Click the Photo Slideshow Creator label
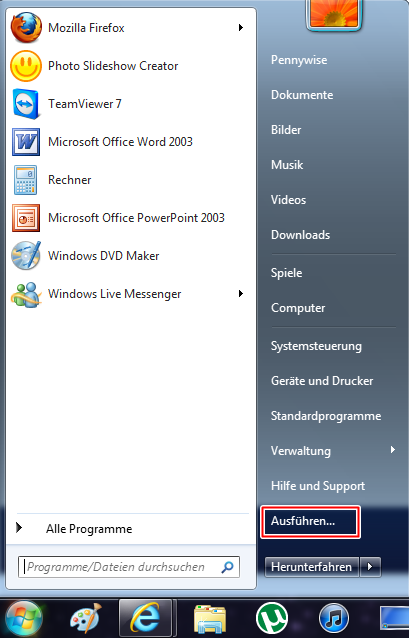This screenshot has height=638, width=409. pyautogui.click(x=113, y=66)
